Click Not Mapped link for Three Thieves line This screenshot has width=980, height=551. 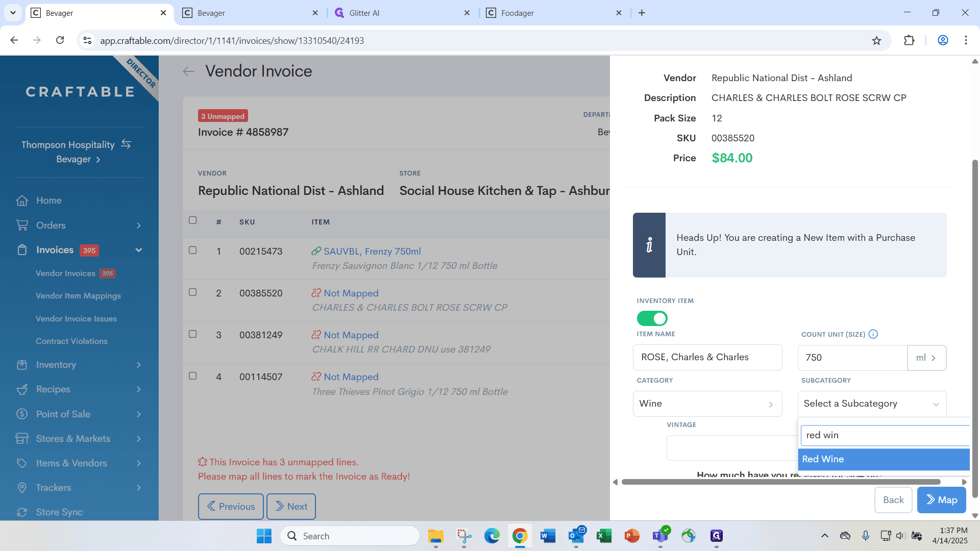click(351, 377)
